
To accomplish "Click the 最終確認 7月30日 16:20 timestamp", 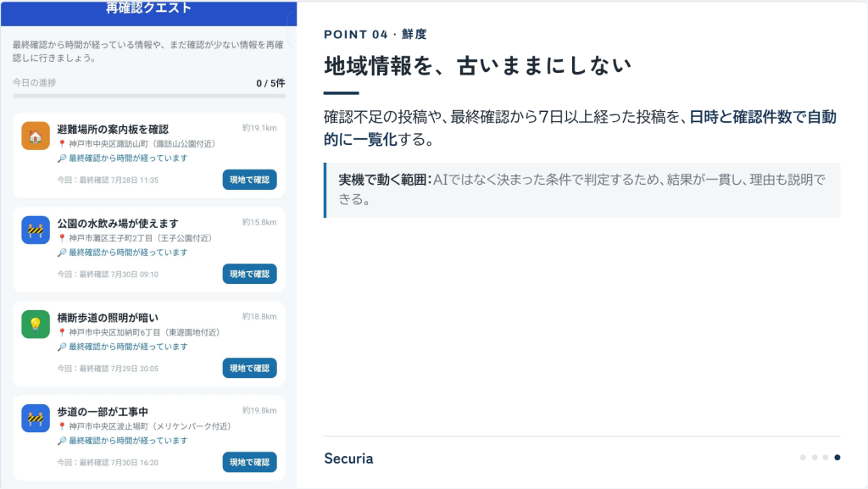I will point(119,463).
